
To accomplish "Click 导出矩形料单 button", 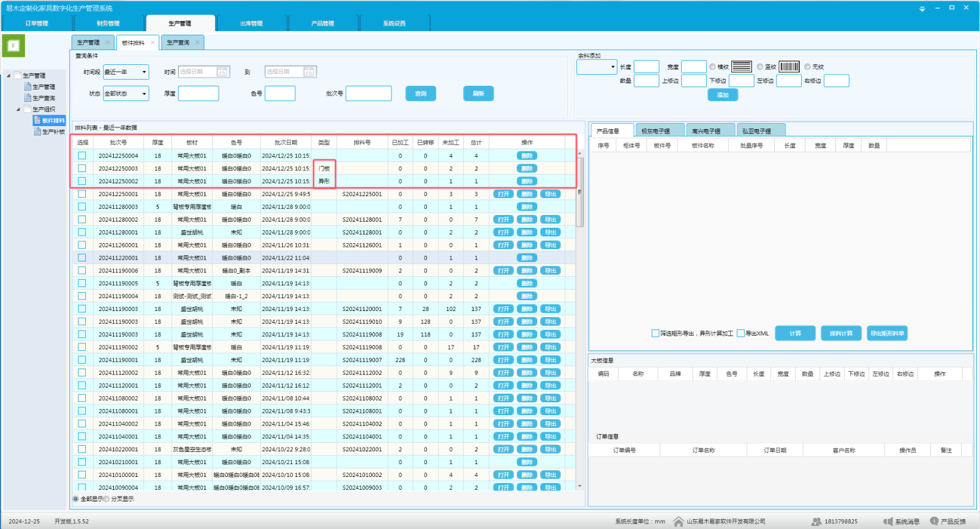I will 888,333.
